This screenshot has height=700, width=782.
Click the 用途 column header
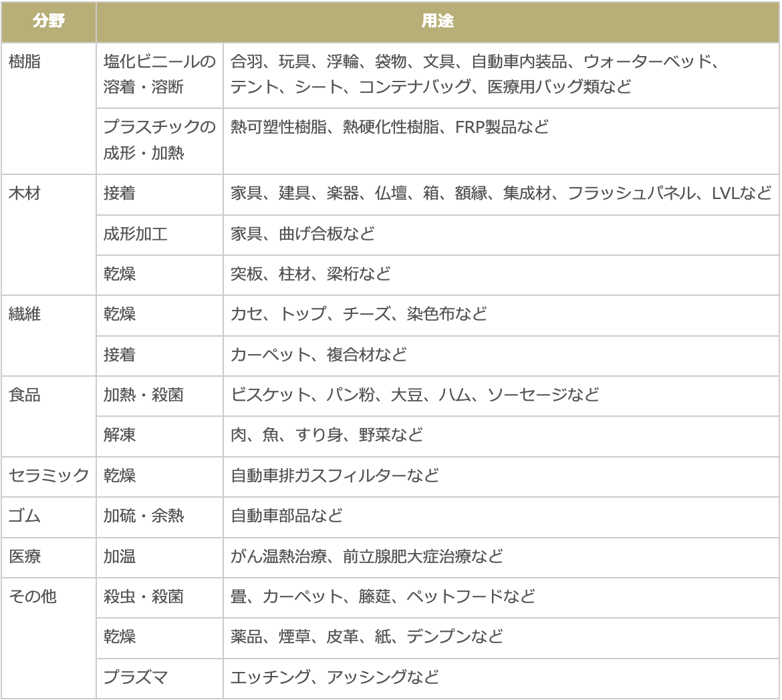[x=437, y=21]
